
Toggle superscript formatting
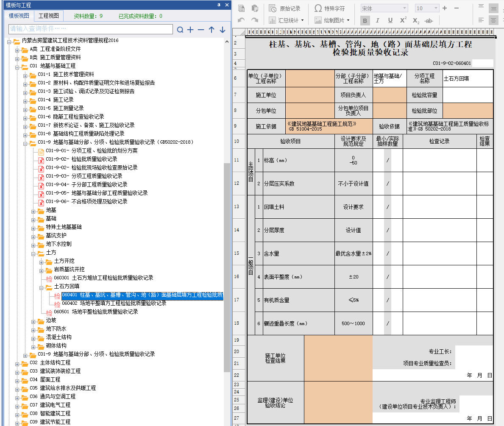pyautogui.click(x=403, y=20)
